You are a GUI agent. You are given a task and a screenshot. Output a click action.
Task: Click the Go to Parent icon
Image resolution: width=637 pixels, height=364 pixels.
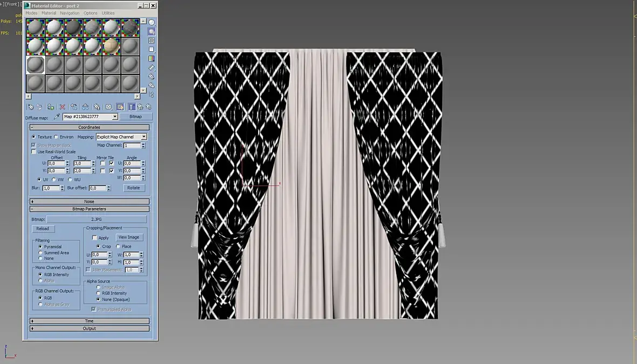[x=140, y=107]
